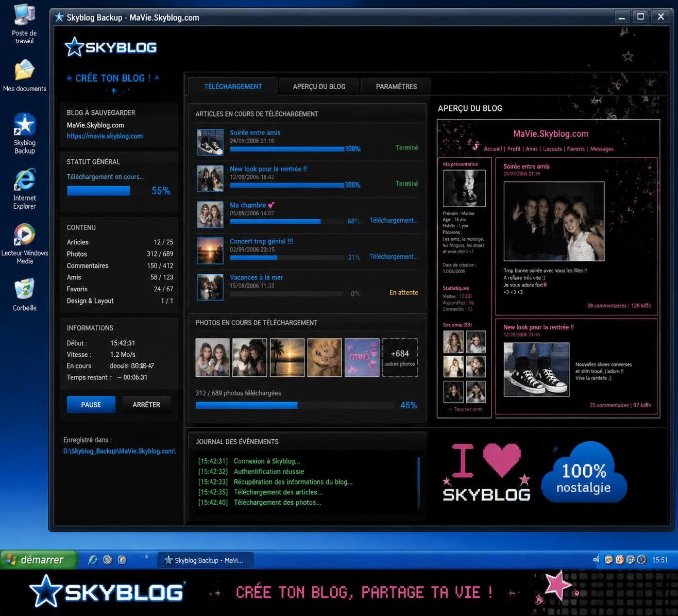This screenshot has height=616, width=678.
Task: Click the profile picture in Ma présentation
Action: [464, 188]
